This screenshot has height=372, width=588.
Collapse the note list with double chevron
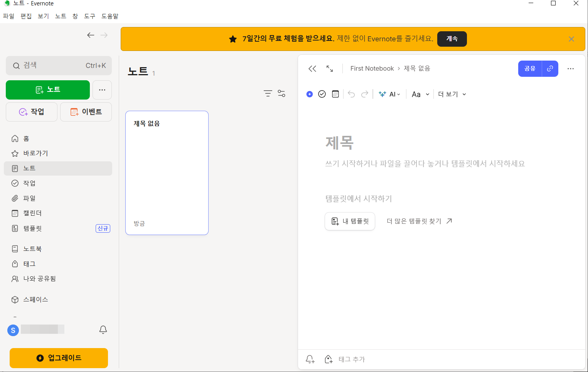pos(312,69)
